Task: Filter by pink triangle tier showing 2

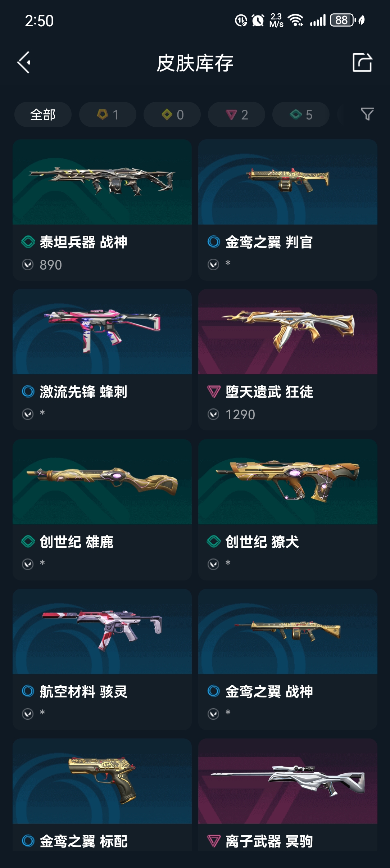Action: coord(236,114)
